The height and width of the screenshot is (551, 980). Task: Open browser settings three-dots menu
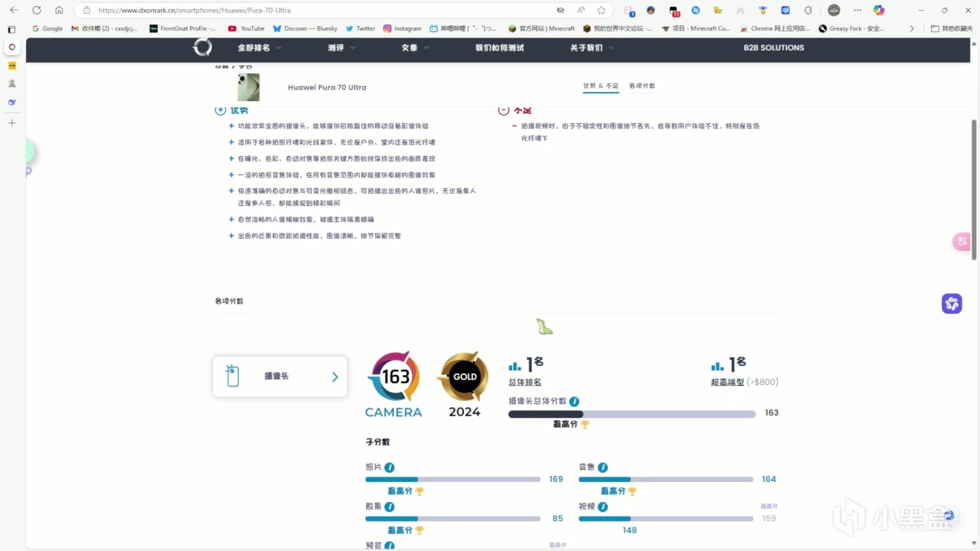(857, 10)
